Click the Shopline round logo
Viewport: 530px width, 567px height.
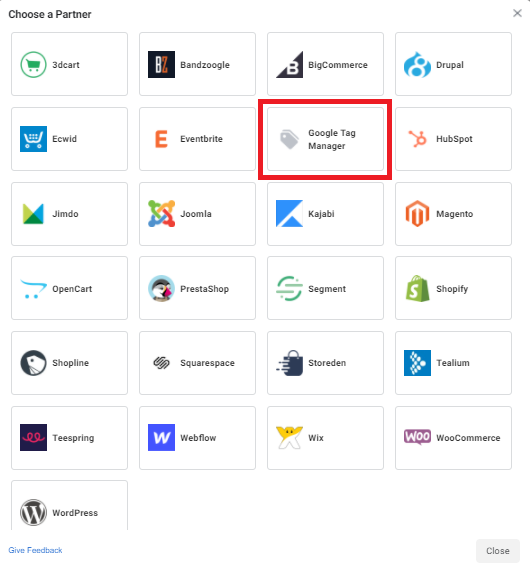[33, 363]
